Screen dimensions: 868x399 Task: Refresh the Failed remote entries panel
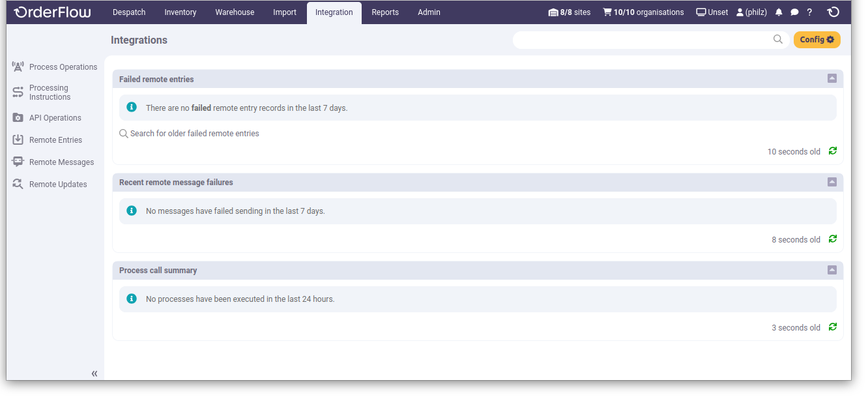[832, 151]
